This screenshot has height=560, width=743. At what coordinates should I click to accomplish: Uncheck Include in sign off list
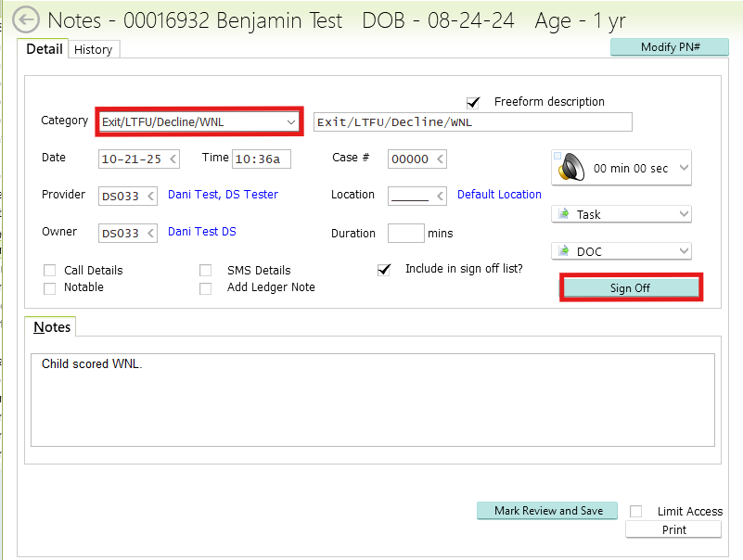tap(384, 270)
